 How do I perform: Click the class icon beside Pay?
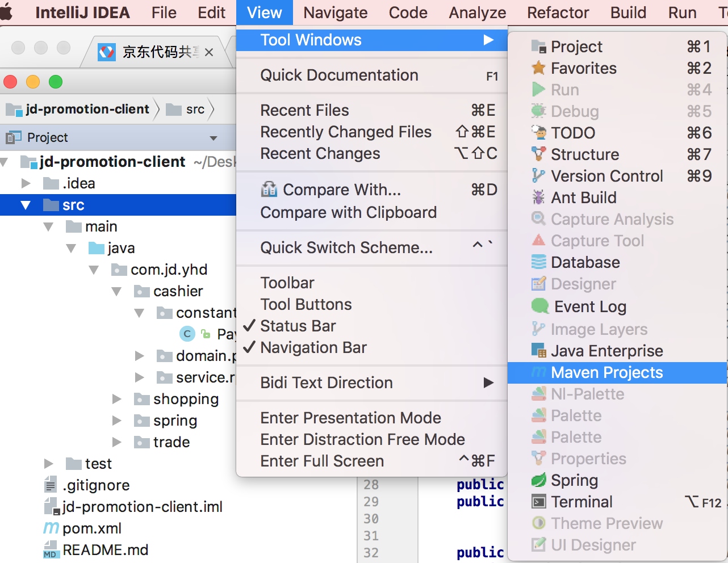click(x=187, y=334)
